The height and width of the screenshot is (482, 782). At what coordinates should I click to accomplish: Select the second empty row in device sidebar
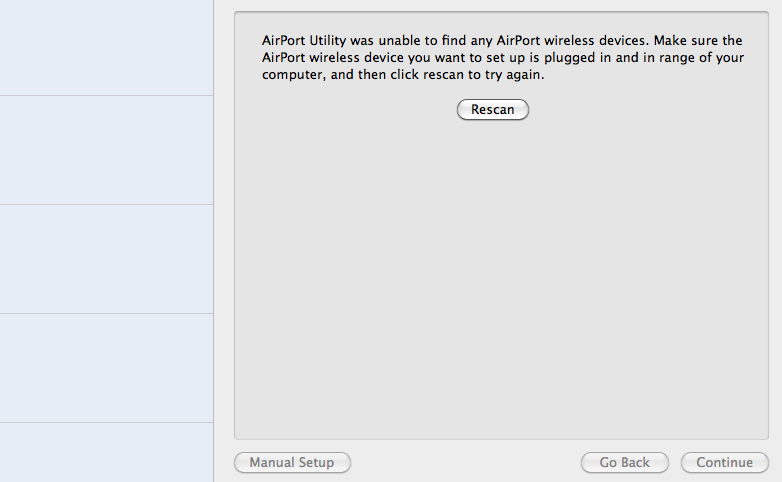point(106,150)
